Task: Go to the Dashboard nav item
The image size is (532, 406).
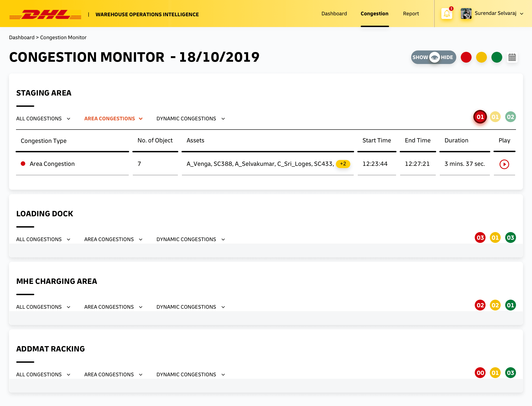Action: 334,14
